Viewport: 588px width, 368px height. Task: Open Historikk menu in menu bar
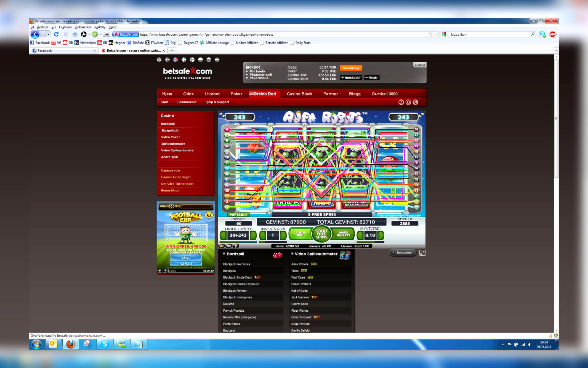(65, 27)
